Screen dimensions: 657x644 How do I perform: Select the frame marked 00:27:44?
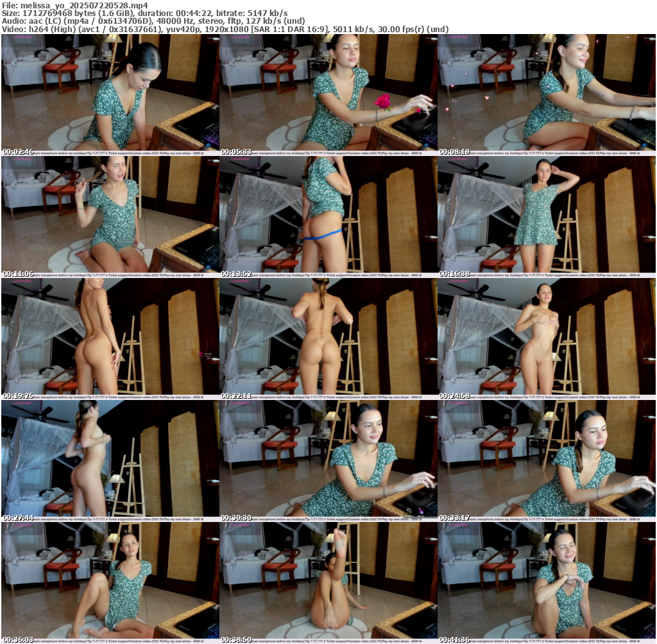point(110,461)
